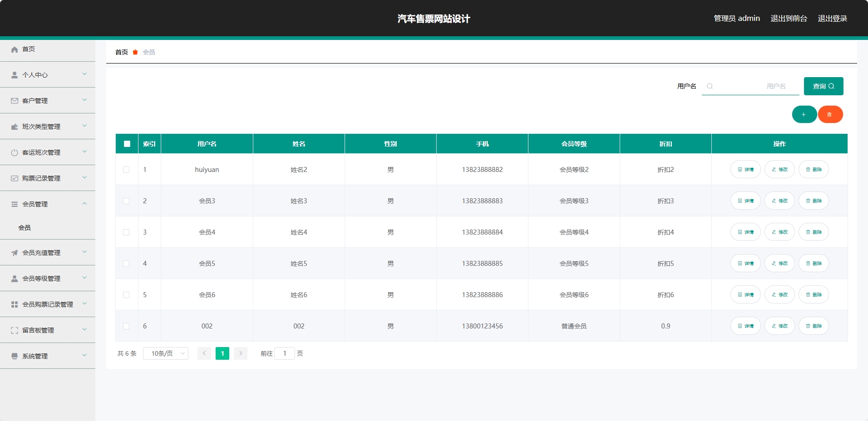Delete the member 002 row
This screenshot has width=868, height=421.
click(x=813, y=326)
